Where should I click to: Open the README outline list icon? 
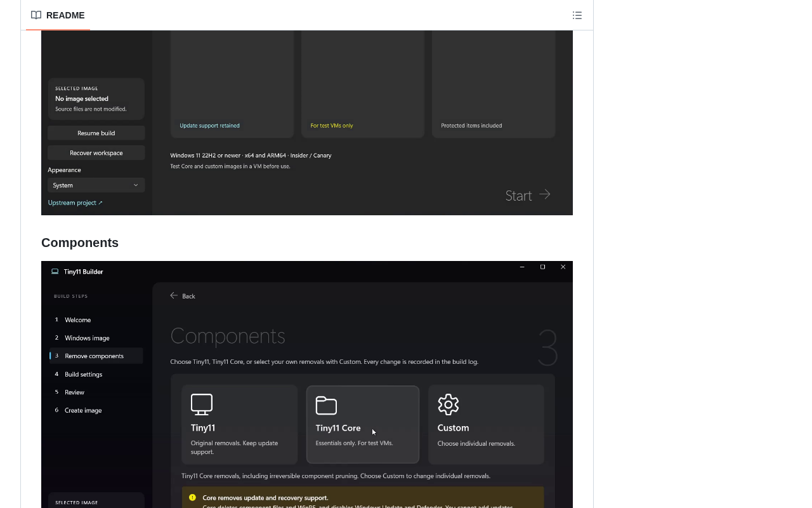click(x=577, y=15)
